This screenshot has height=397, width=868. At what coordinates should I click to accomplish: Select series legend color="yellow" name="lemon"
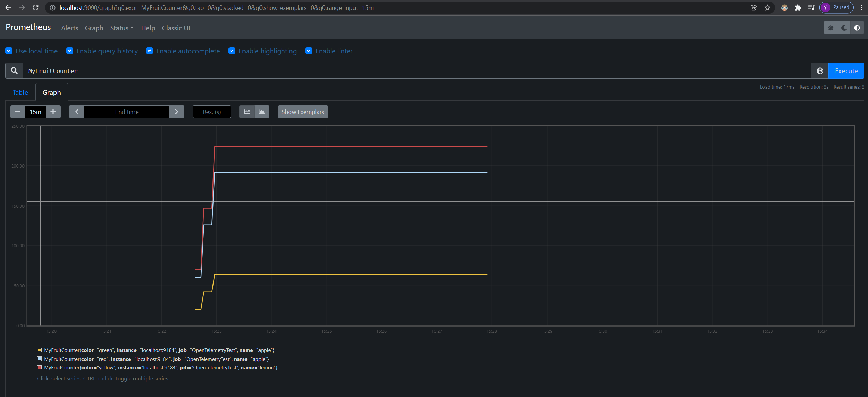point(160,367)
